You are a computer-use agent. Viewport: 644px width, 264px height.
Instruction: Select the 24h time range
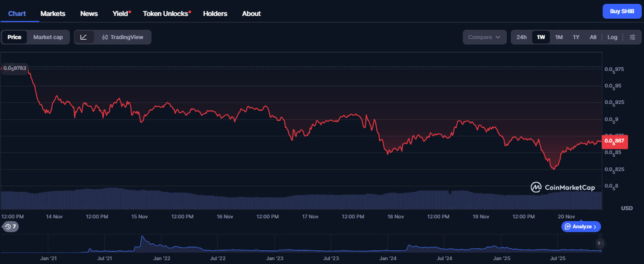(x=521, y=37)
